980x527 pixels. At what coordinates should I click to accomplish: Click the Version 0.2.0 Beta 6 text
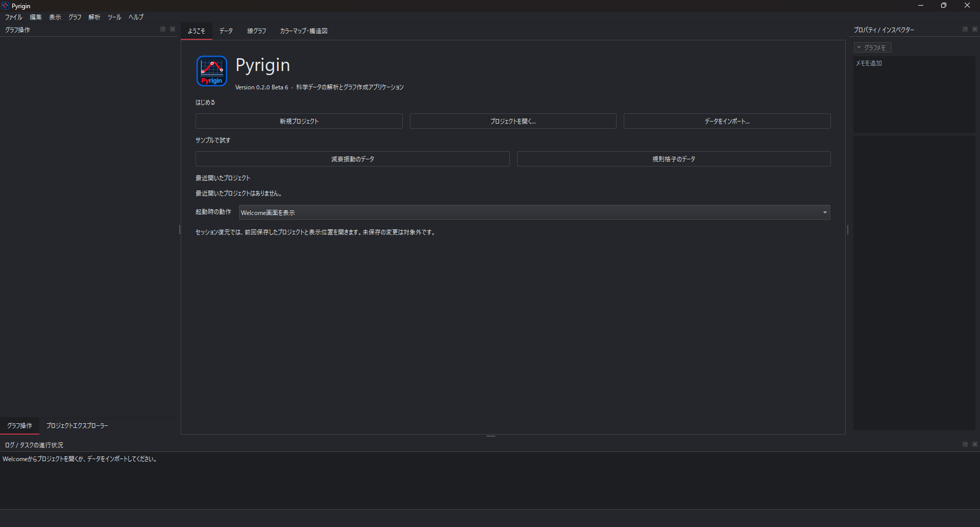coord(261,87)
